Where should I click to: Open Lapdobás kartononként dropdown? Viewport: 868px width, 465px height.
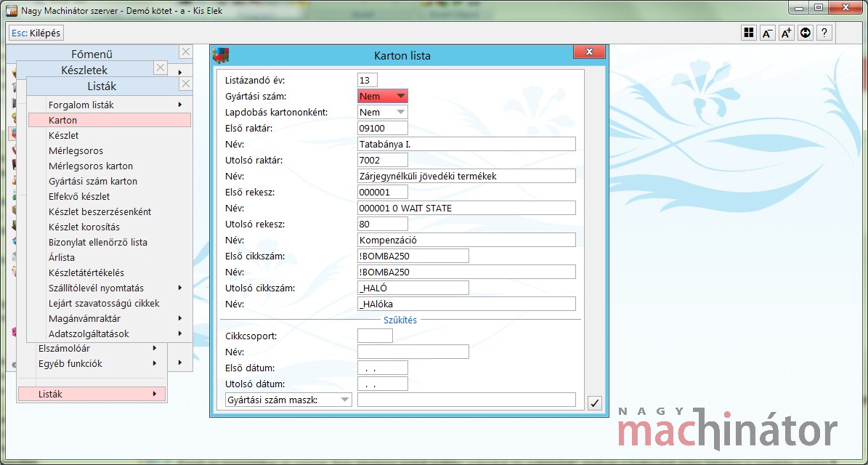point(383,113)
